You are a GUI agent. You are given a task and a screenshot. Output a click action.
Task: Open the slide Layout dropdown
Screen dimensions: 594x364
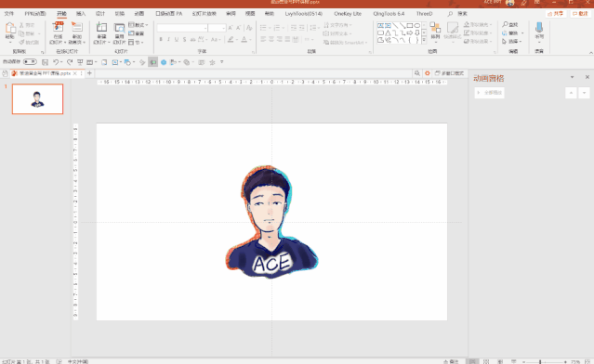click(x=139, y=25)
